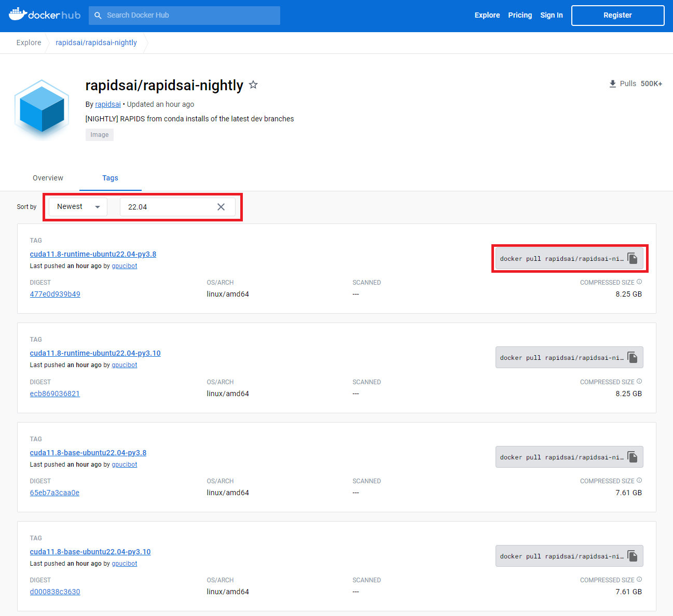Screen dimensions: 673x616
Task: Click the 7.61 GB size for digest d000838c3630
Action: (x=628, y=592)
